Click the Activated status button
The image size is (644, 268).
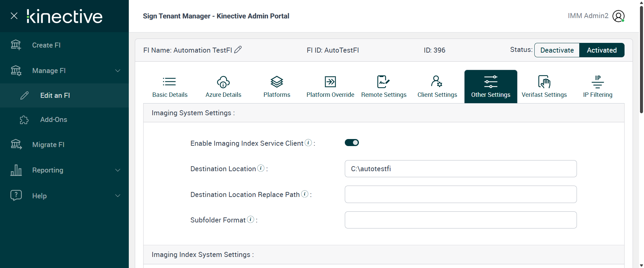pos(601,50)
